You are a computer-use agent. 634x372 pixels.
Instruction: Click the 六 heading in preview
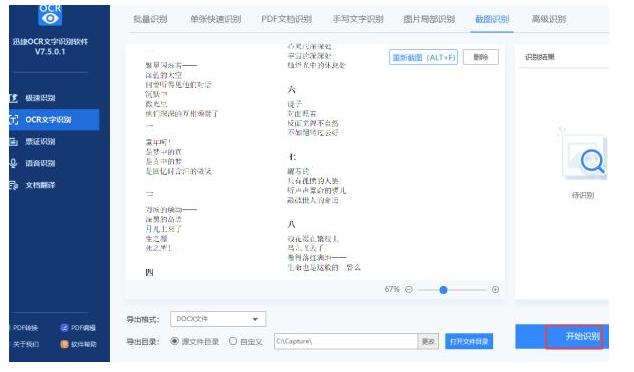(292, 89)
